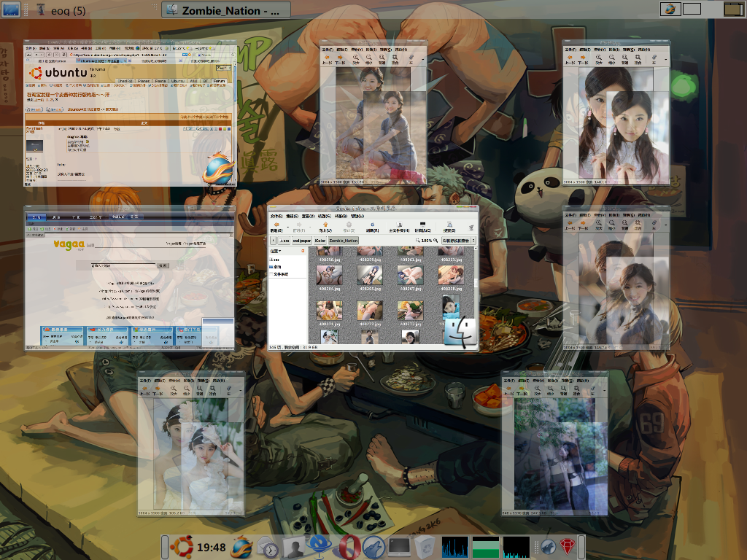Open the 位置 side pane dropdown

pyautogui.click(x=276, y=251)
